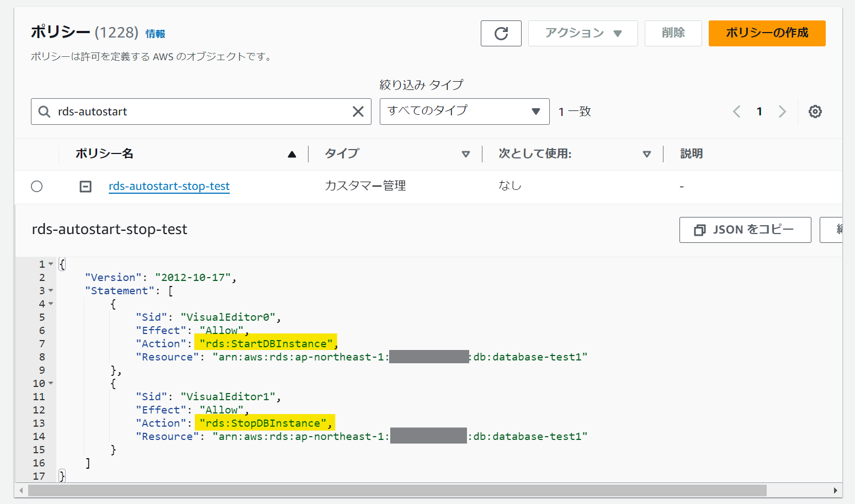Open the すべてのタイプ filter dropdown
855x504 pixels.
click(x=465, y=112)
